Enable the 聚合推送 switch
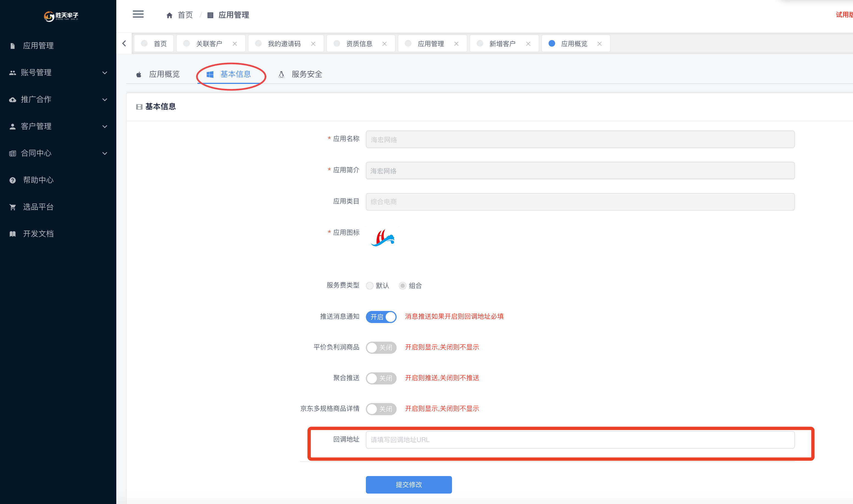Viewport: 853px width, 504px height. click(381, 378)
